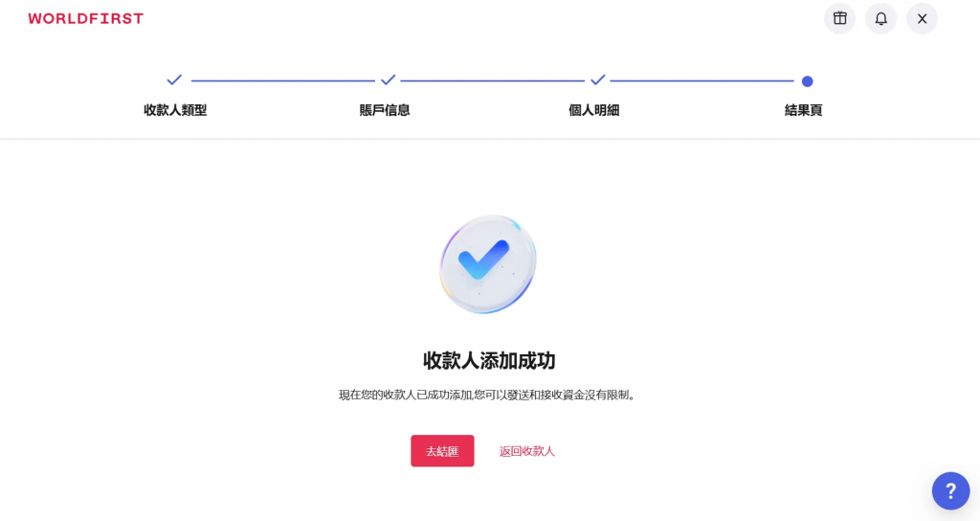Click the checkmark above 賬戶信息
This screenshot has width=980, height=521.
[x=389, y=80]
